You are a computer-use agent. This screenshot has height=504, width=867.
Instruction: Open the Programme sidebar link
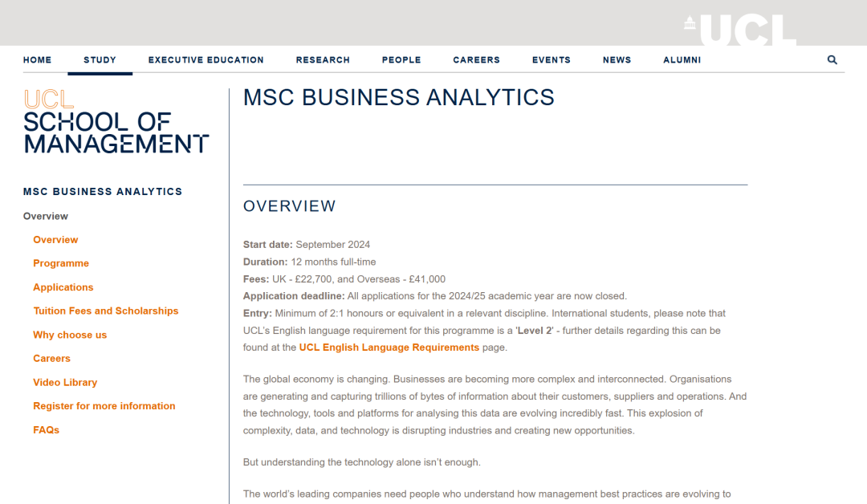point(61,263)
